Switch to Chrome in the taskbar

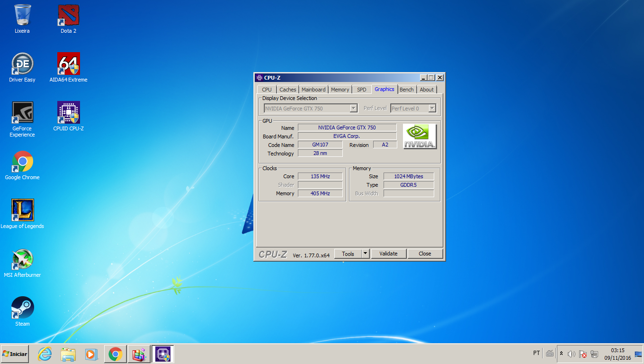(115, 354)
